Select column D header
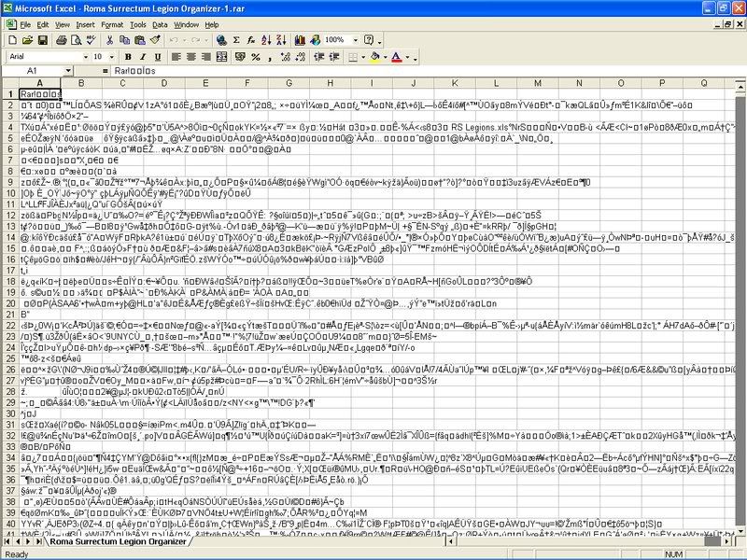Image resolution: width=747 pixels, height=560 pixels. (x=138, y=83)
